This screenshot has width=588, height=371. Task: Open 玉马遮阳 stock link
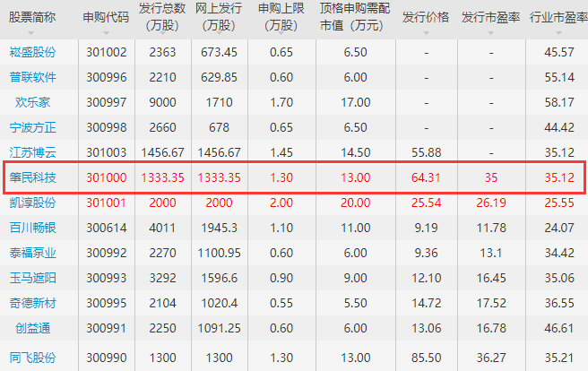click(33, 278)
